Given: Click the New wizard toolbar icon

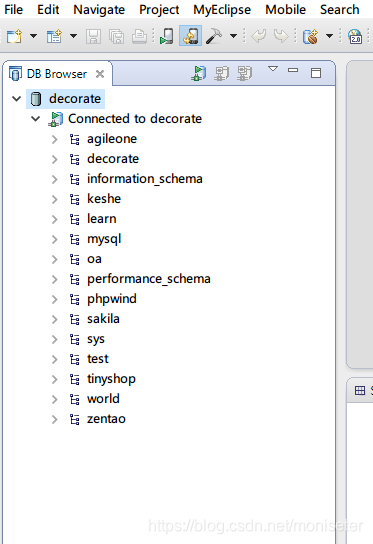Looking at the screenshot, I should [x=14, y=36].
